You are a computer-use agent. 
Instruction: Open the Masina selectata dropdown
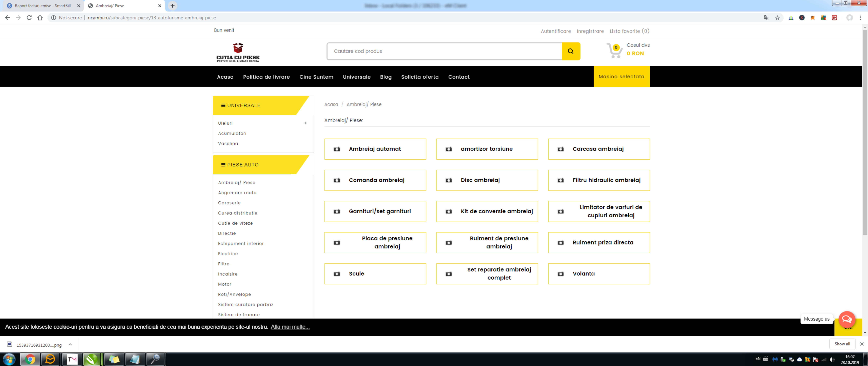tap(621, 76)
